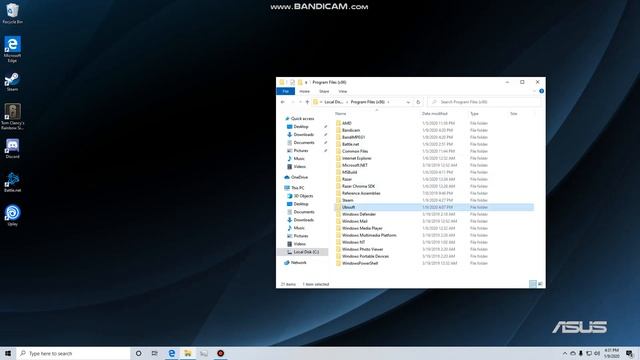Open the address bar history dropdown
Viewport: 640px width, 360px height.
(408, 102)
